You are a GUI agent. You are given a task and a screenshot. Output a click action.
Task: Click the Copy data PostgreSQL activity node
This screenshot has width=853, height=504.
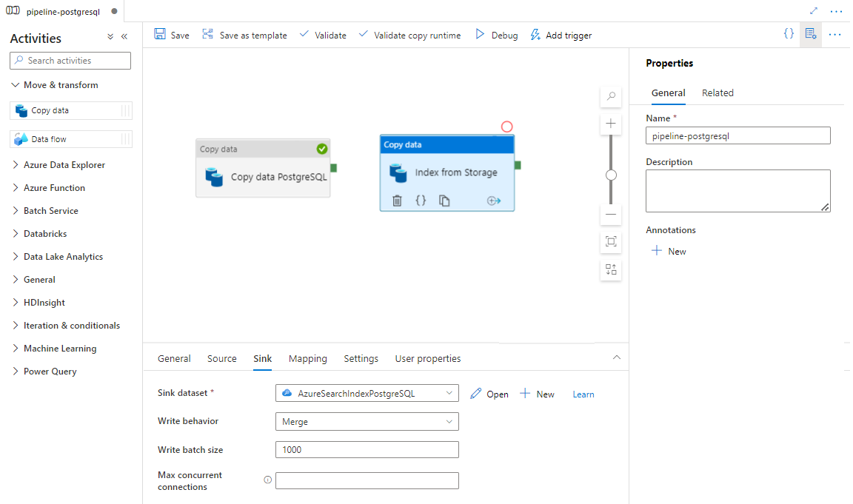pos(263,168)
